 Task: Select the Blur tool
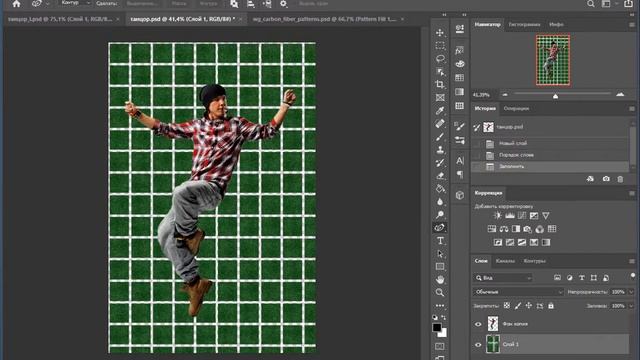(x=440, y=202)
